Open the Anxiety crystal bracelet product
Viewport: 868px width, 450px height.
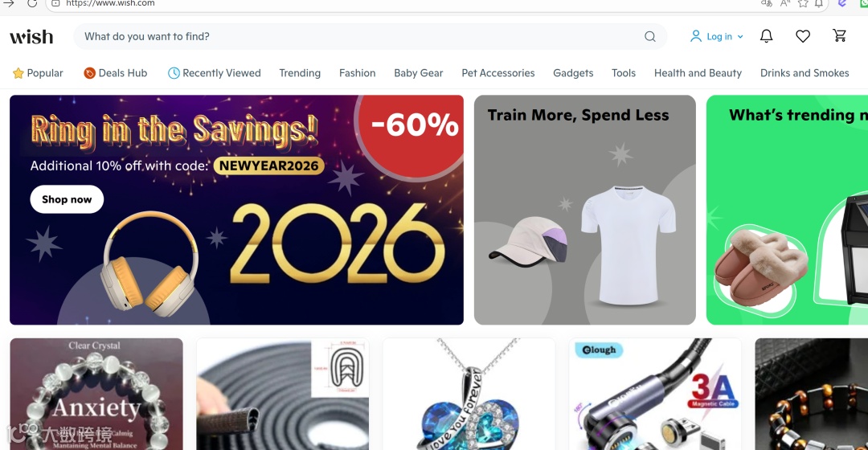96,394
